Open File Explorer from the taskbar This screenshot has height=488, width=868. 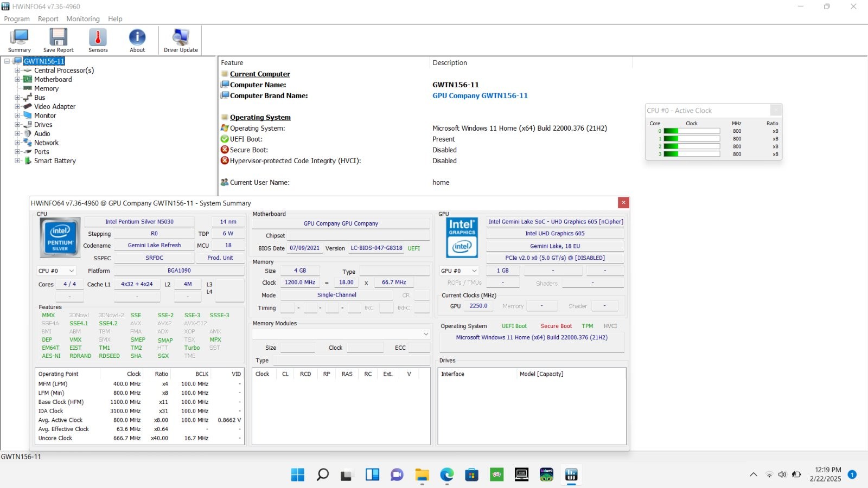(x=422, y=475)
